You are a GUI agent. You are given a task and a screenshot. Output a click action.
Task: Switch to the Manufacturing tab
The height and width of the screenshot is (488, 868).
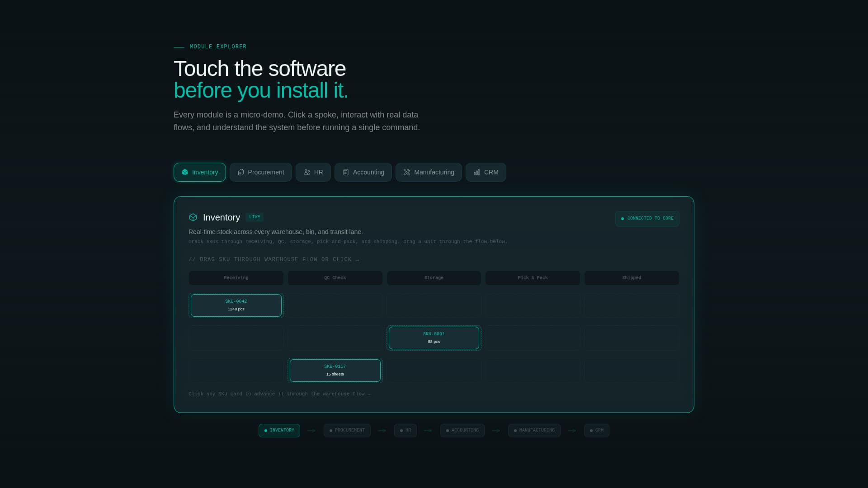point(429,172)
